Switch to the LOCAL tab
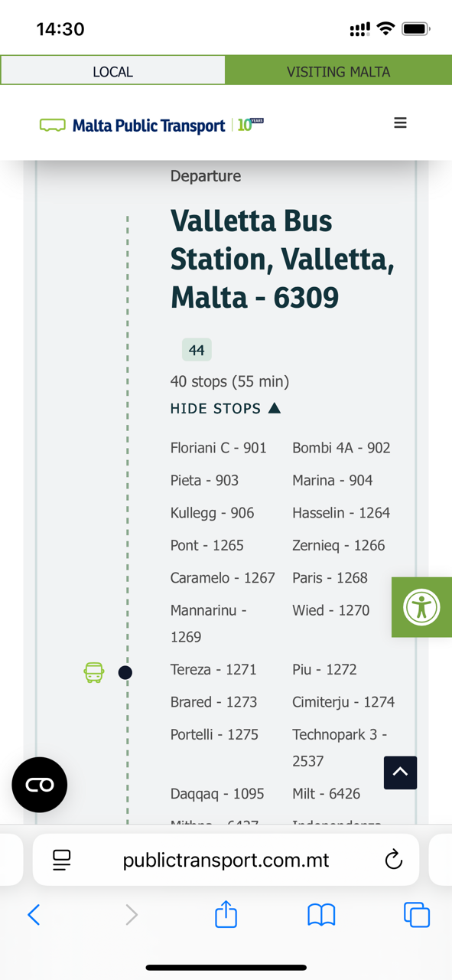 point(113,71)
